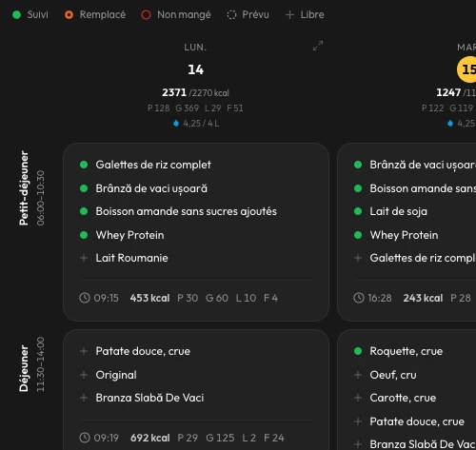The height and width of the screenshot is (450, 476).
Task: Click the expand arrows icon for Monday
Action: [x=318, y=46]
